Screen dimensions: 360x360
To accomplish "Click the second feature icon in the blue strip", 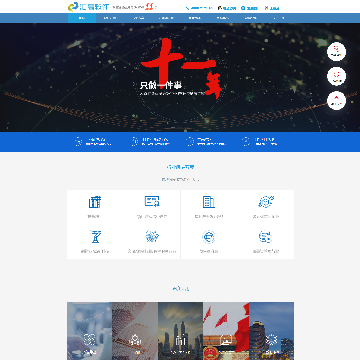I will [135, 141].
